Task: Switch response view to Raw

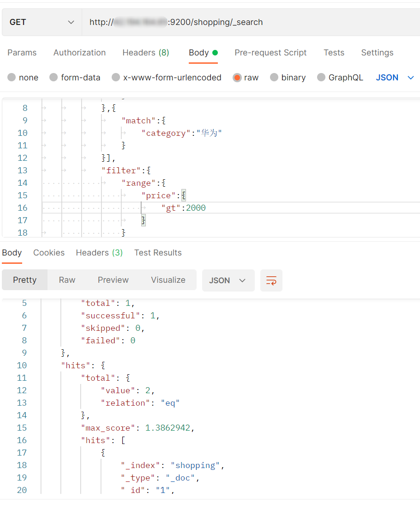Action: [67, 280]
